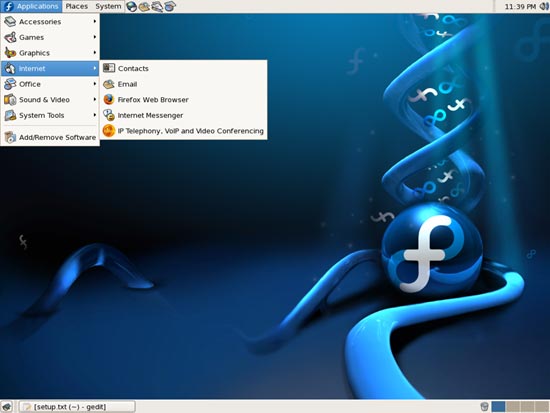550x413 pixels.
Task: Open the Trash icon in the bottom panel
Action: [484, 407]
